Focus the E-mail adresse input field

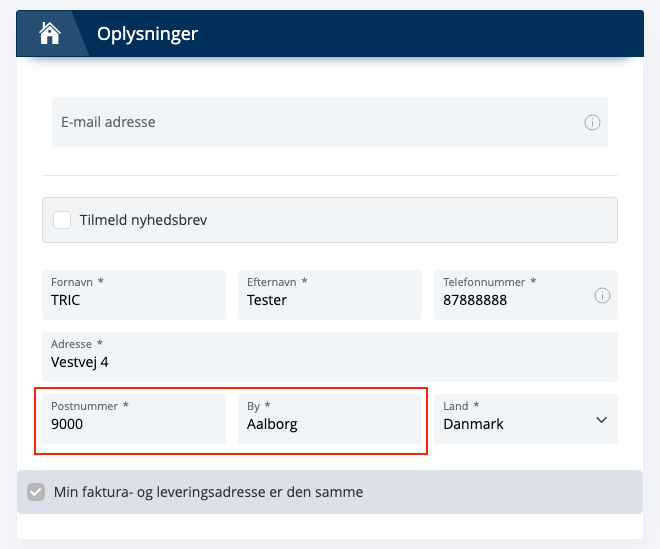click(310, 122)
